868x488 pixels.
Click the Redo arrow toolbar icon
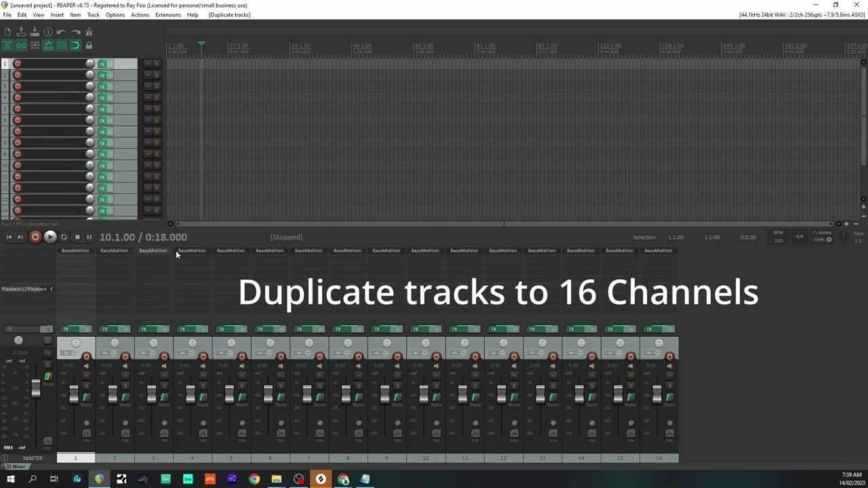76,32
